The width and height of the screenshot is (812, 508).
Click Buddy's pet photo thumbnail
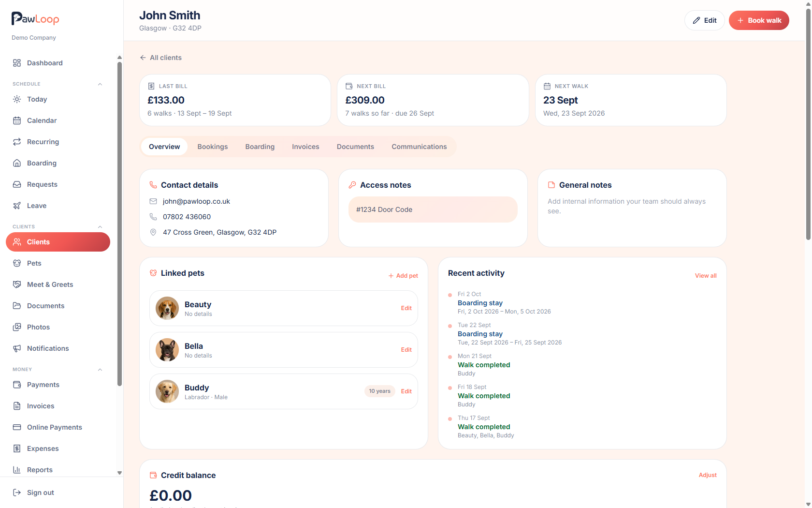[x=167, y=391]
